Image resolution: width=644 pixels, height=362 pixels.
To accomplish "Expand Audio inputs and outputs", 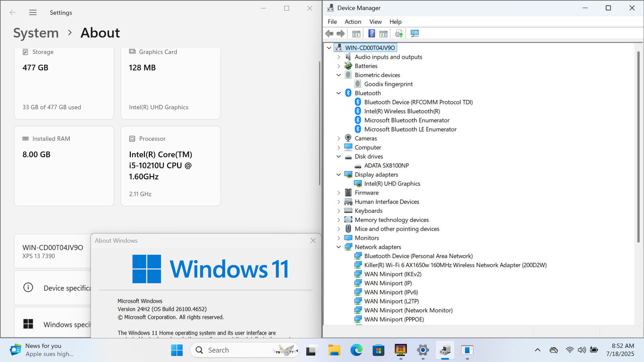I will [339, 57].
